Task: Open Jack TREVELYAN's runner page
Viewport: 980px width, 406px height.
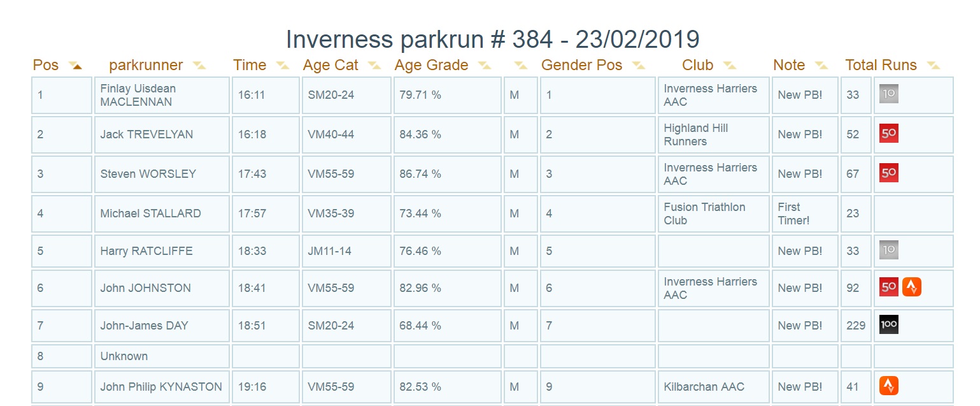Action: (x=146, y=134)
